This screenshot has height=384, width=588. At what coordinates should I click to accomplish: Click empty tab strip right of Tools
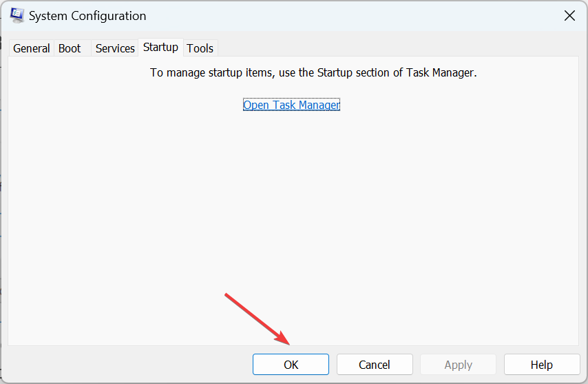pos(398,48)
